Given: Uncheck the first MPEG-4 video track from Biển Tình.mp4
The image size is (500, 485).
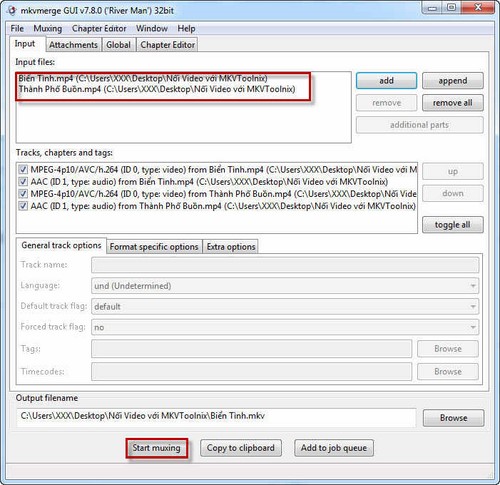Looking at the screenshot, I should 23,169.
